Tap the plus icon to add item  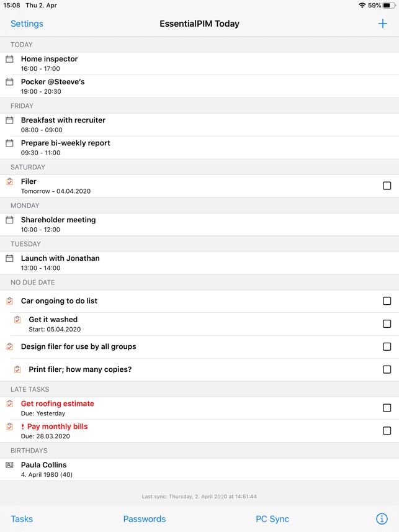pyautogui.click(x=383, y=24)
